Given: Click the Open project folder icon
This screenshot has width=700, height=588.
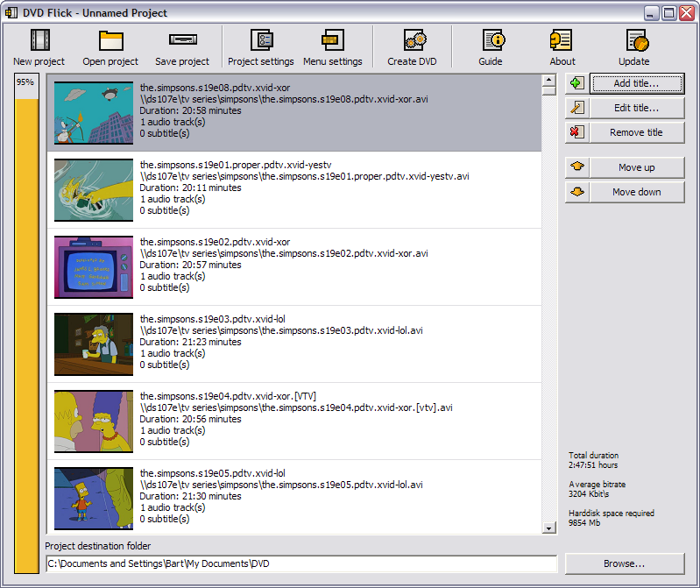Looking at the screenshot, I should (110, 40).
